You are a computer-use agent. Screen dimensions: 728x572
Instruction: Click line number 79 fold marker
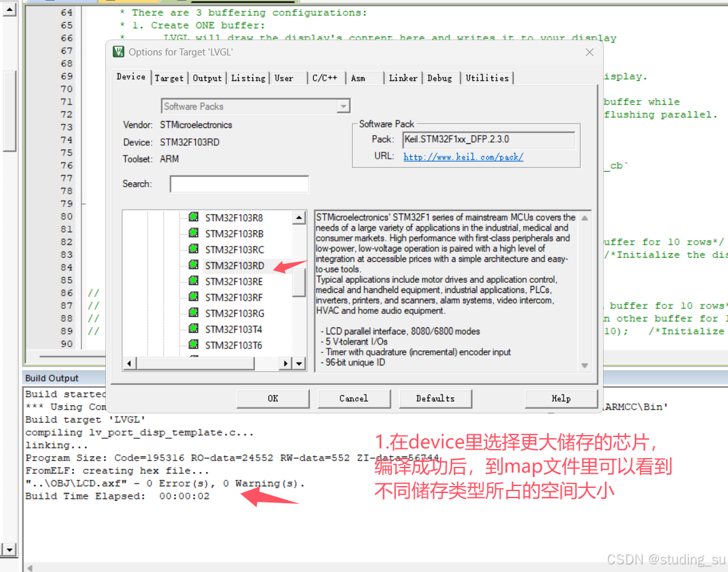(x=84, y=204)
